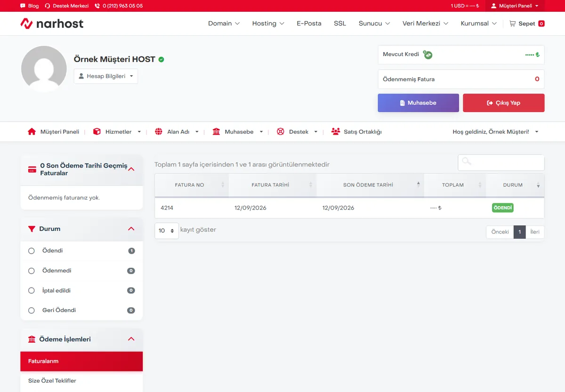Open the SSL menu item
The width and height of the screenshot is (565, 392).
pyautogui.click(x=340, y=24)
